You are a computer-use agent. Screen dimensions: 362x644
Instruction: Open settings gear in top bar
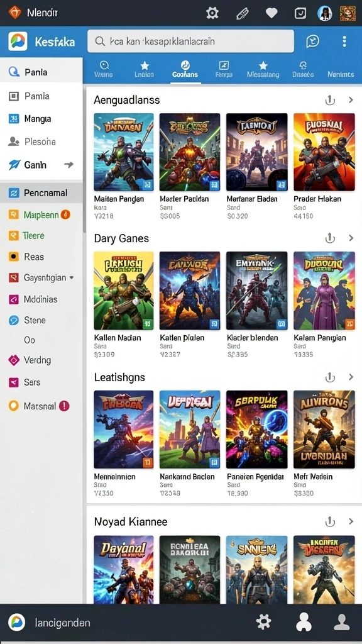pyautogui.click(x=212, y=13)
